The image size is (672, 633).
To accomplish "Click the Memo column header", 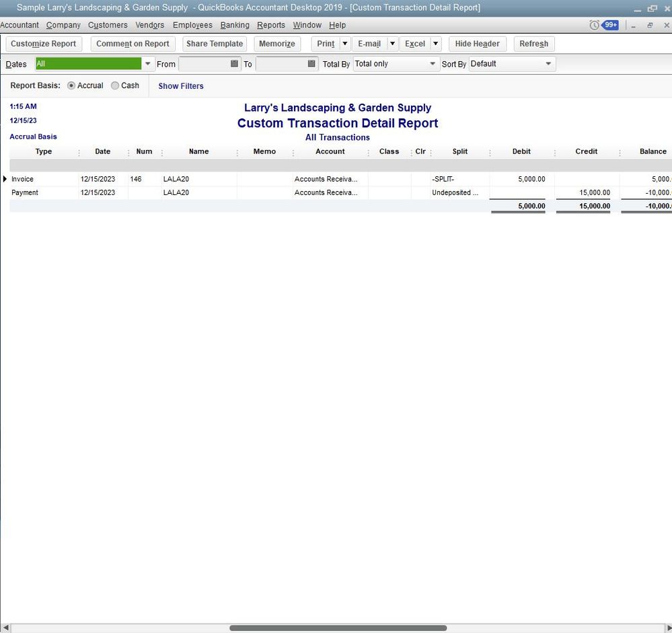I will pos(264,151).
